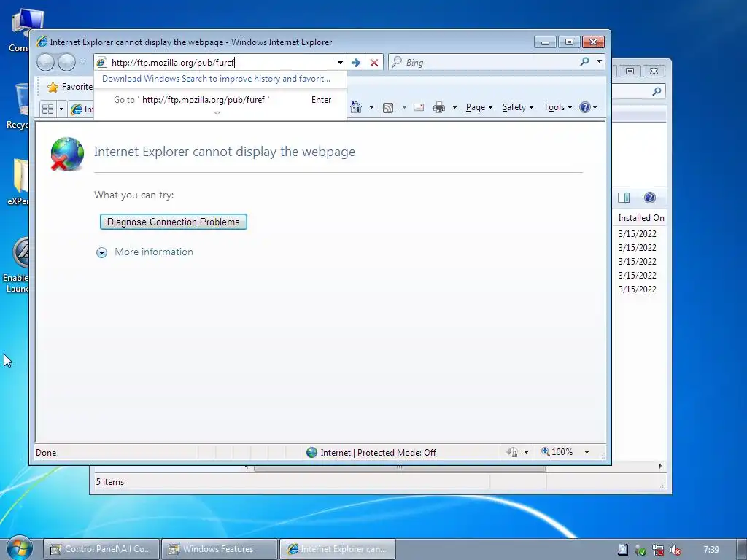The height and width of the screenshot is (560, 747).
Task: Click the scroll right arrow in background window
Action: pyautogui.click(x=660, y=466)
